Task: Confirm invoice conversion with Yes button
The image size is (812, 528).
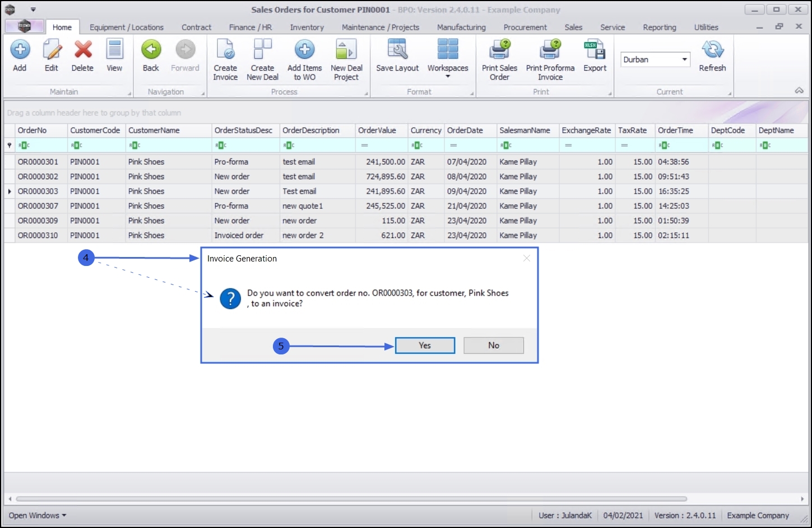Action: (425, 345)
